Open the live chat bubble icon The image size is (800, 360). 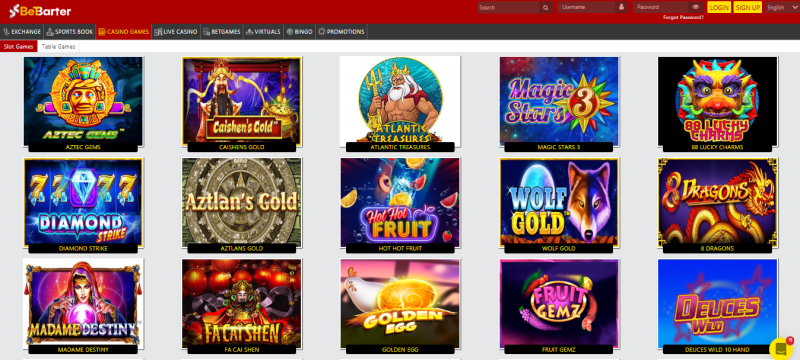click(x=781, y=348)
